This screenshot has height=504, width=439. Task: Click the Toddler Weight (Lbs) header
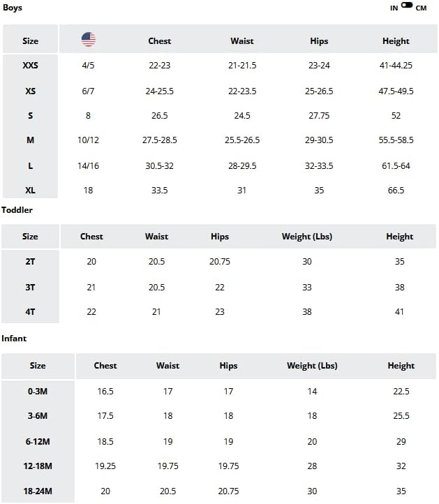(307, 237)
